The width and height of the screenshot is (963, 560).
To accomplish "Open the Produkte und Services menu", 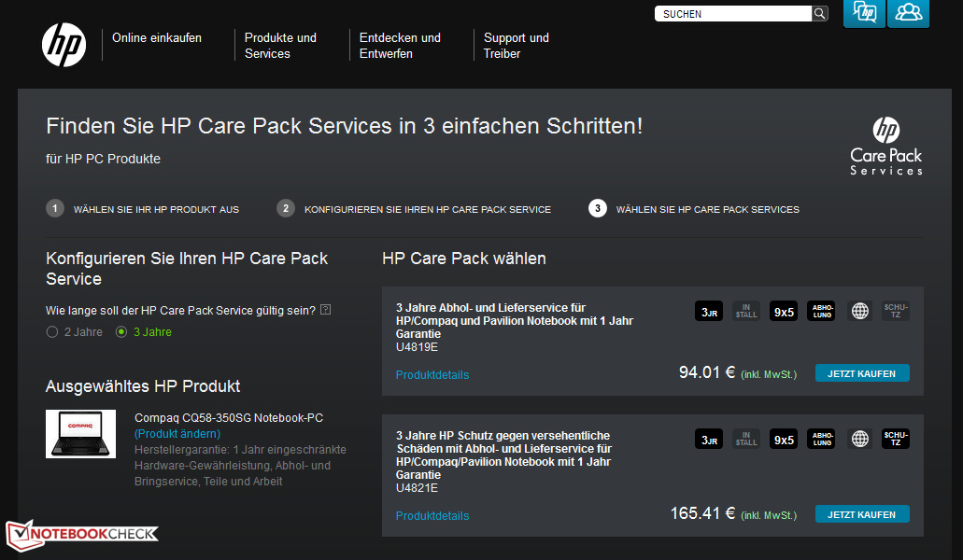I will pos(280,46).
